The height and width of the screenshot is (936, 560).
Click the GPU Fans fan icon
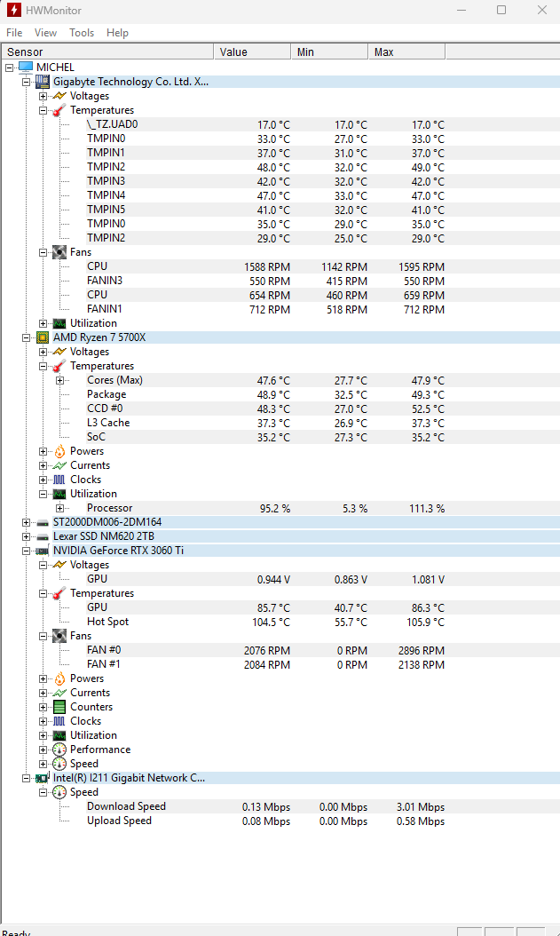coord(59,636)
